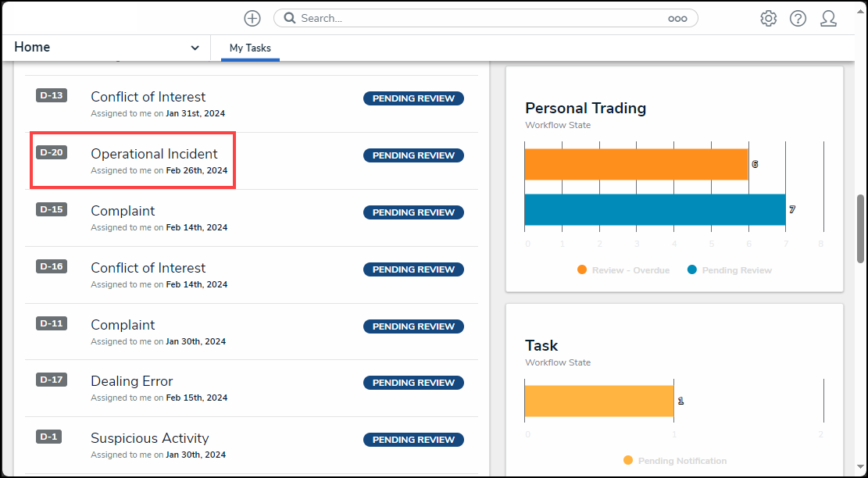Click the three-dots icon in search bar

(x=677, y=18)
